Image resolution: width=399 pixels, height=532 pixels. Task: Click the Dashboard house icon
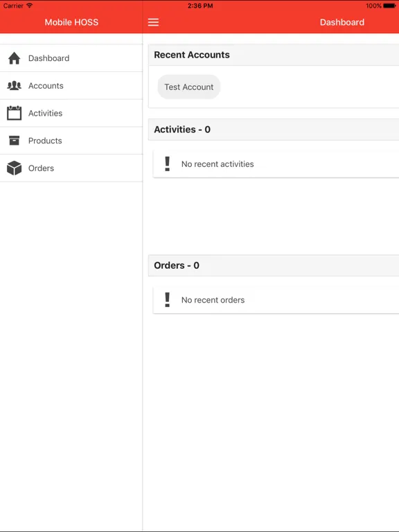coord(15,58)
